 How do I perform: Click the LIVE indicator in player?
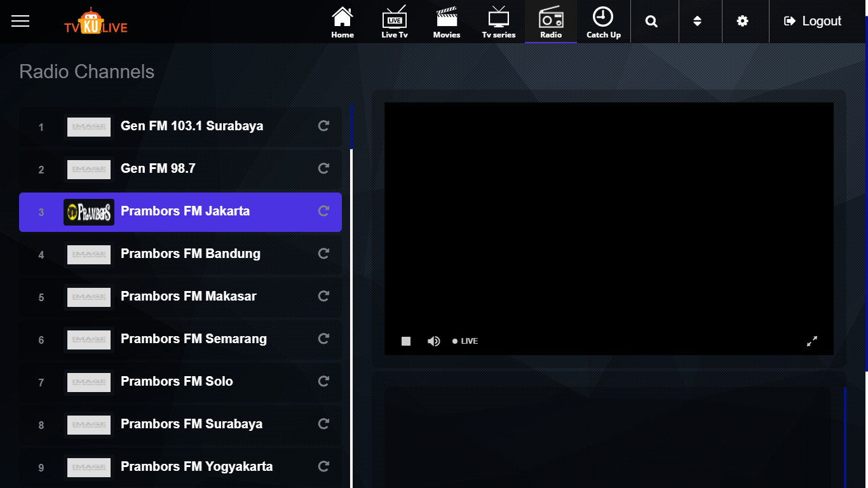pyautogui.click(x=465, y=341)
